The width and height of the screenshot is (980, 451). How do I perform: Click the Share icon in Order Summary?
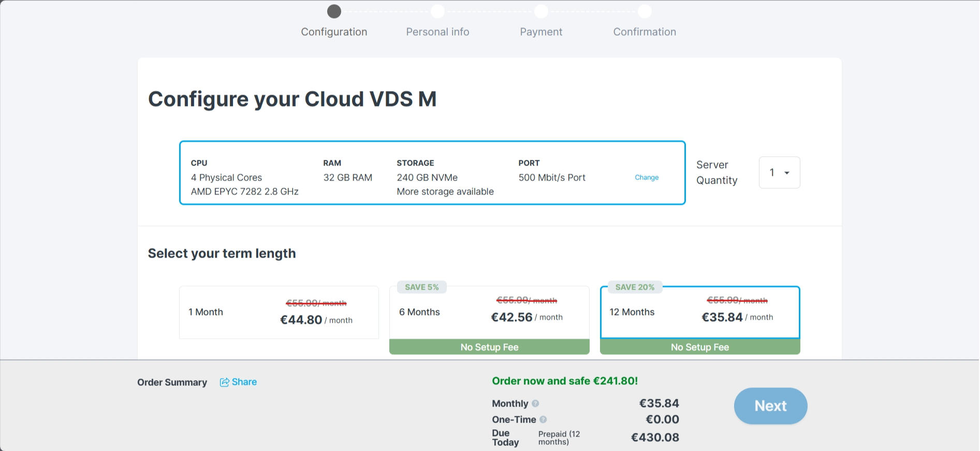tap(224, 382)
